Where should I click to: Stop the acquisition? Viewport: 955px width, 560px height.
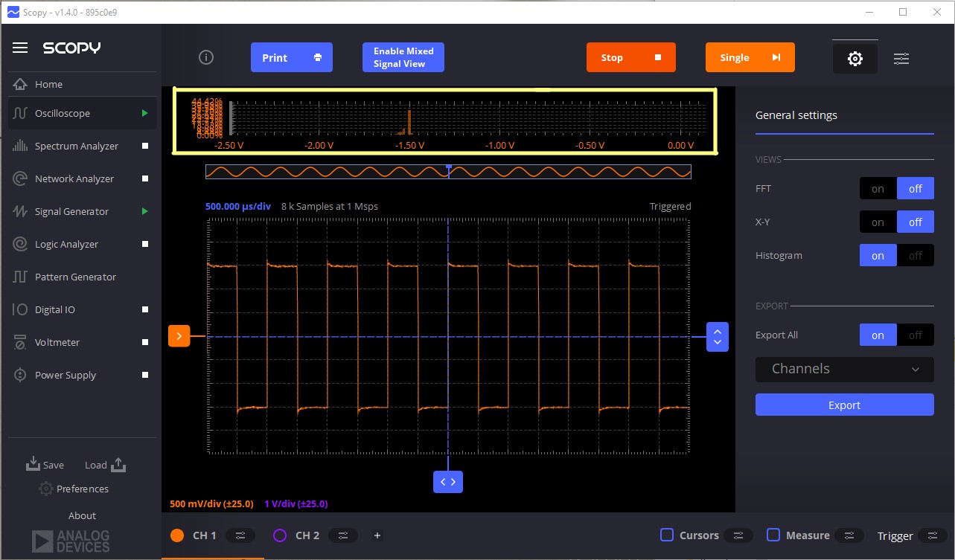point(630,57)
